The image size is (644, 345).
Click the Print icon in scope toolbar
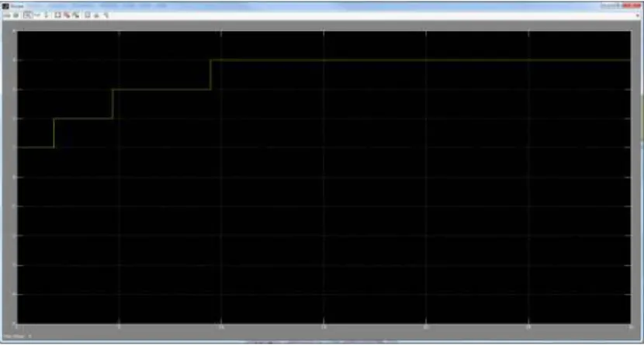(x=7, y=16)
